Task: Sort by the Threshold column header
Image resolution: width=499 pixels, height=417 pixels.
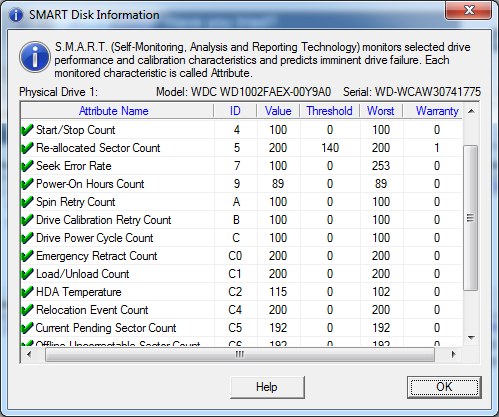Action: tap(329, 111)
